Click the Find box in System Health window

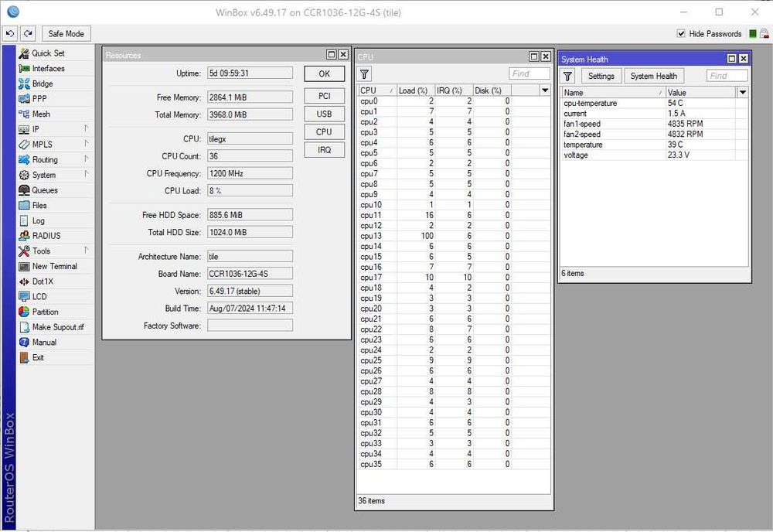pyautogui.click(x=727, y=76)
